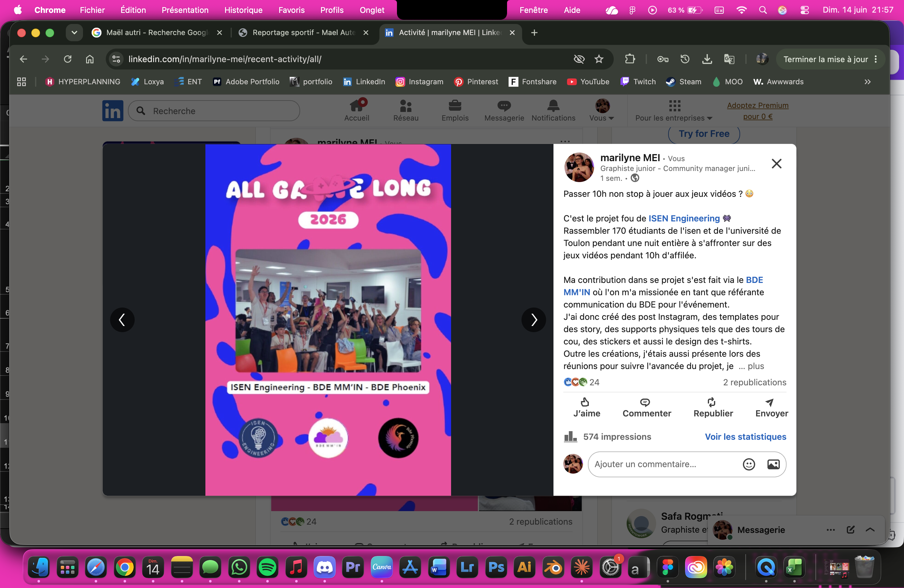Open the Historique menu
904x588 pixels.
click(244, 10)
